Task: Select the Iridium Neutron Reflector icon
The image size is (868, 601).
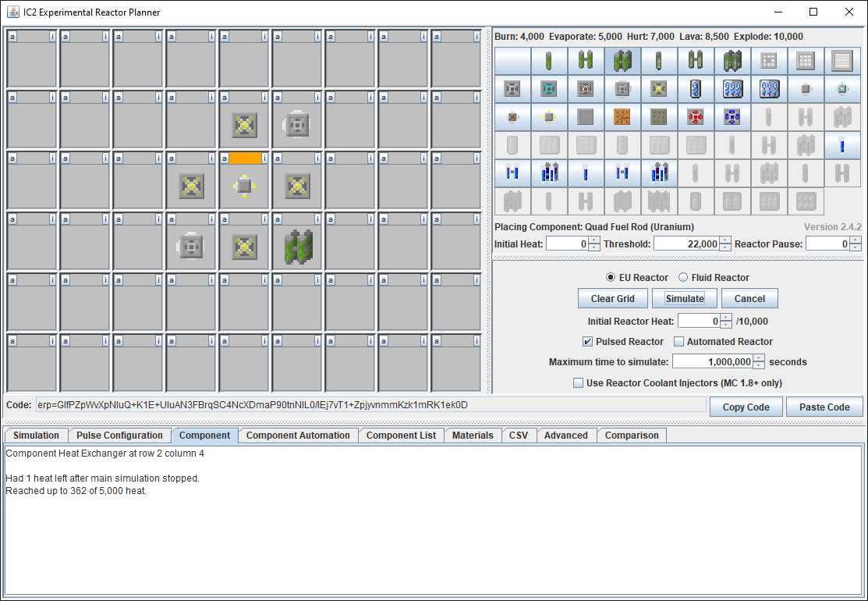Action: point(842,61)
